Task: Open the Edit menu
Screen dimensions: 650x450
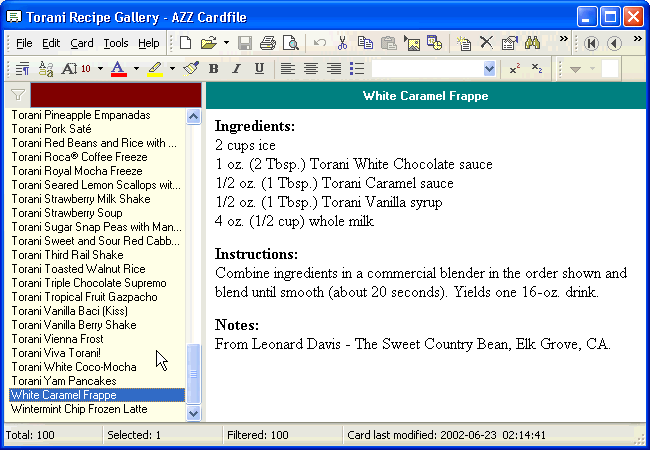Action: (x=51, y=43)
